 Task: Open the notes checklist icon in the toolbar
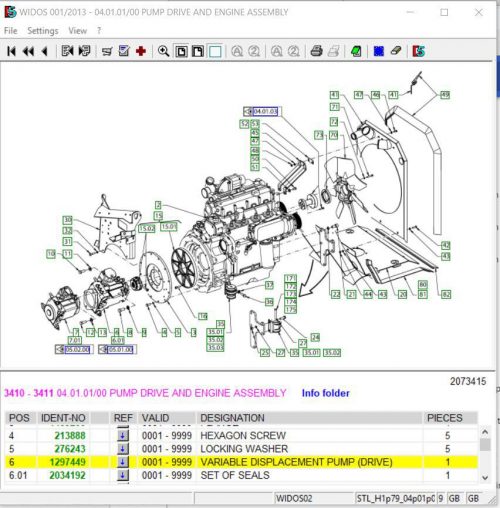point(124,51)
